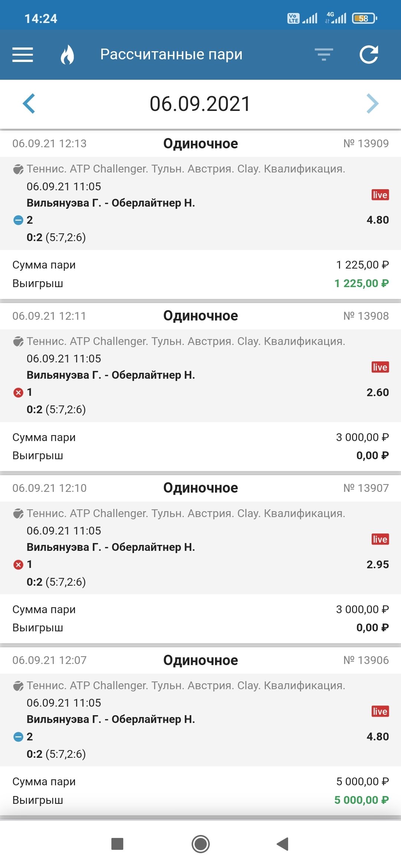401x868 pixels.
Task: Tap the date 06.09.2021 header
Action: [200, 104]
